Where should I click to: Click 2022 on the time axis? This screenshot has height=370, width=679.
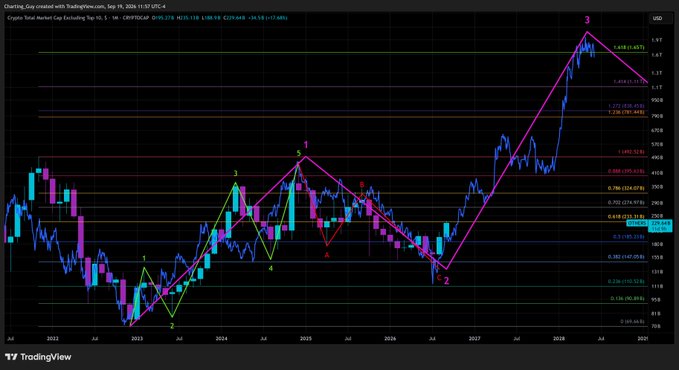(x=52, y=339)
